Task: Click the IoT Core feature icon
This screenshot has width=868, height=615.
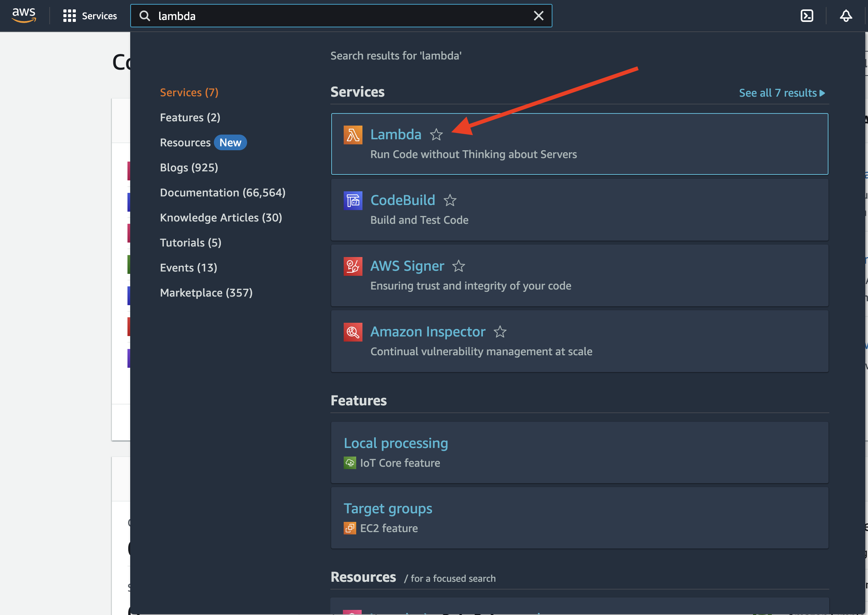Action: [x=350, y=463]
